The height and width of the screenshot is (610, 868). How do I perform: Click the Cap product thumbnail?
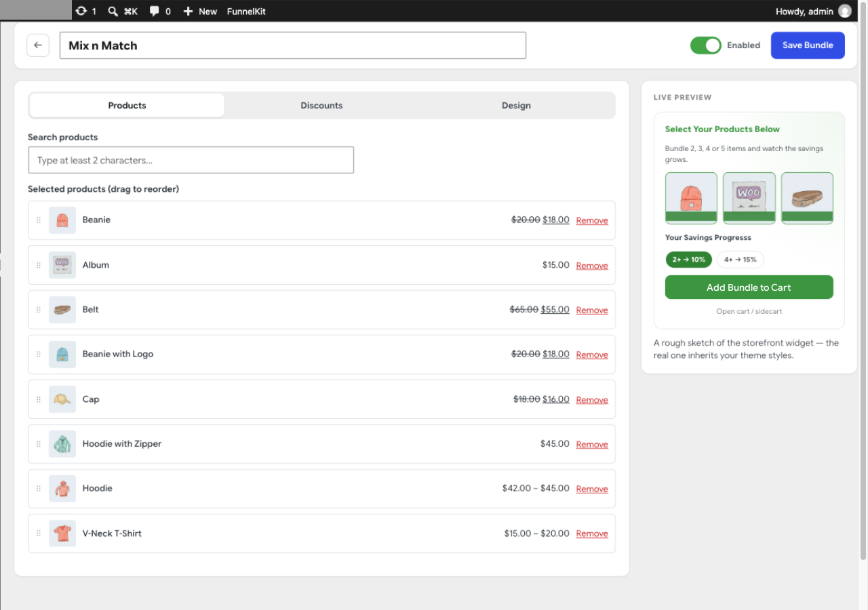(62, 399)
